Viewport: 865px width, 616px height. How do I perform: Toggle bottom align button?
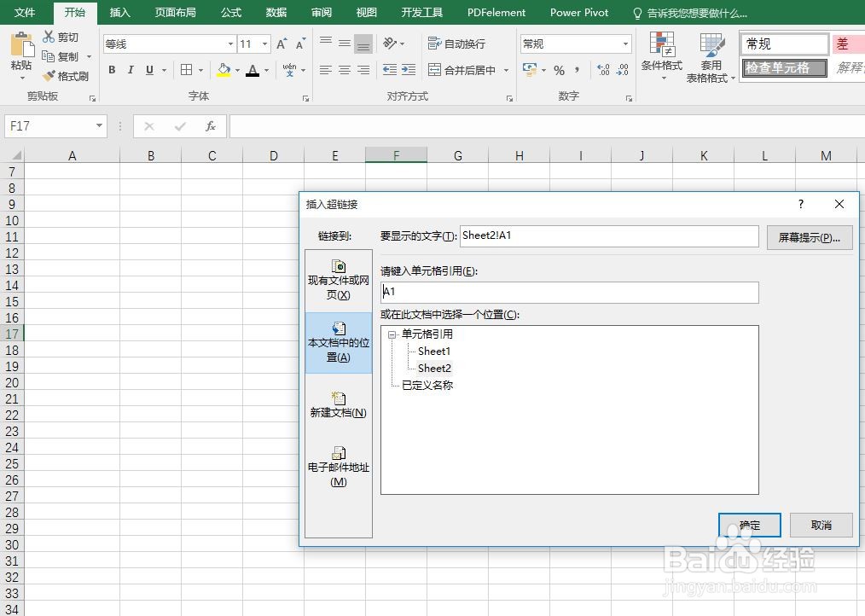[x=363, y=44]
